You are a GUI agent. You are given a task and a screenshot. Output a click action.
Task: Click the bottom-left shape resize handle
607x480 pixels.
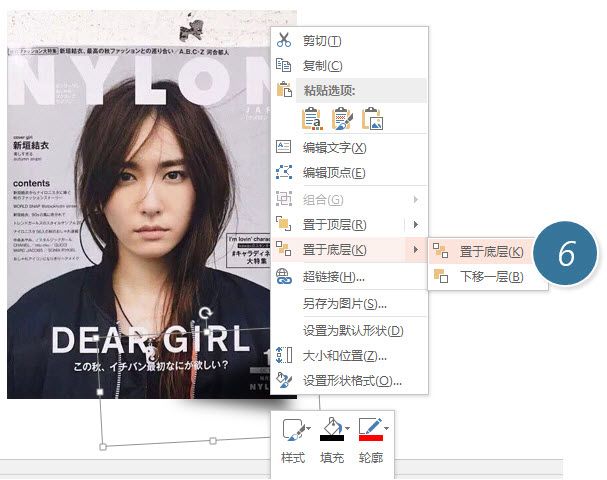pyautogui.click(x=103, y=447)
